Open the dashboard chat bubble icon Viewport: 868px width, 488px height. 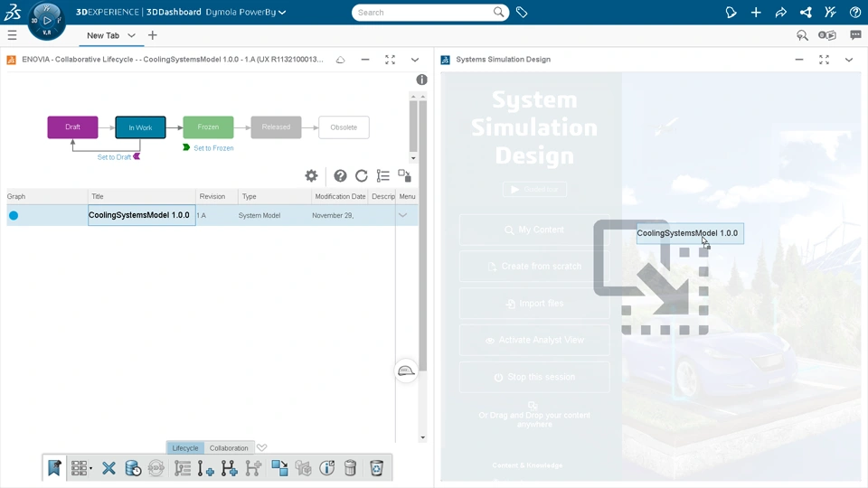(x=855, y=35)
